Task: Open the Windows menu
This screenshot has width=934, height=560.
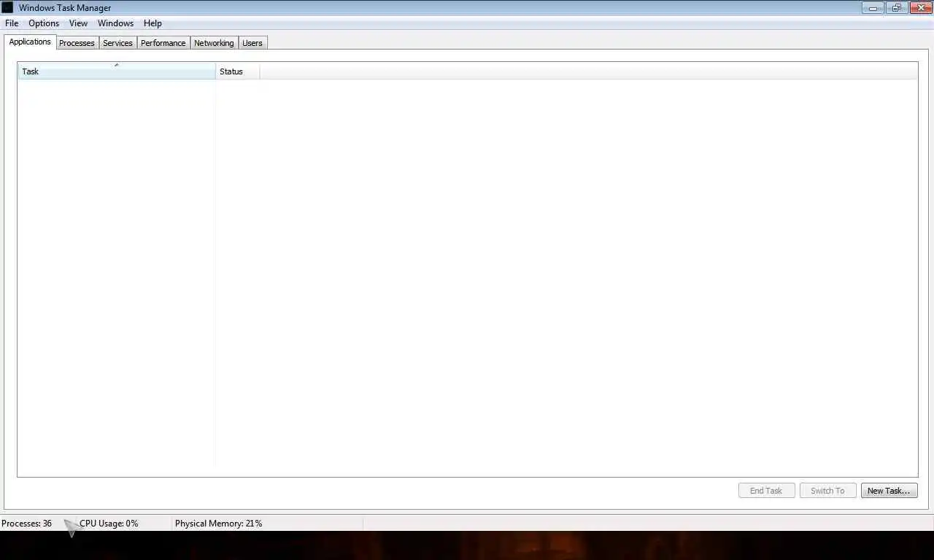Action: pos(115,23)
